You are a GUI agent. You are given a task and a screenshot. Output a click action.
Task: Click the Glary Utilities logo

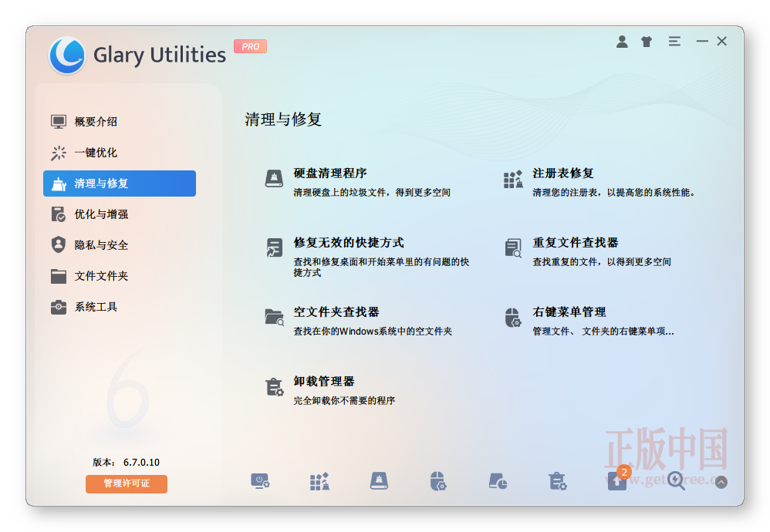[x=68, y=55]
